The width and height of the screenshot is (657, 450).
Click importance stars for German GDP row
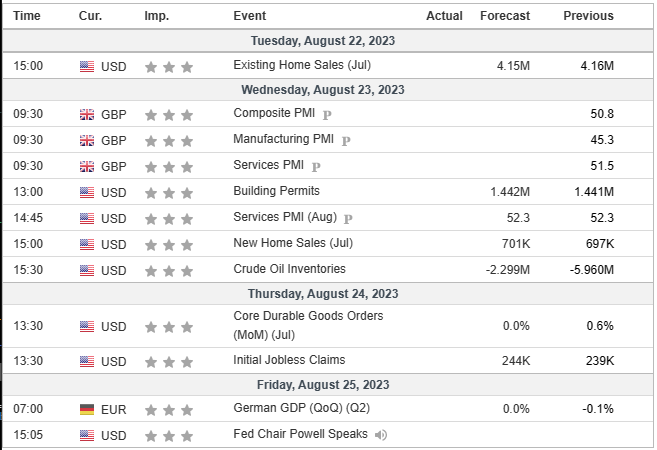click(x=168, y=409)
